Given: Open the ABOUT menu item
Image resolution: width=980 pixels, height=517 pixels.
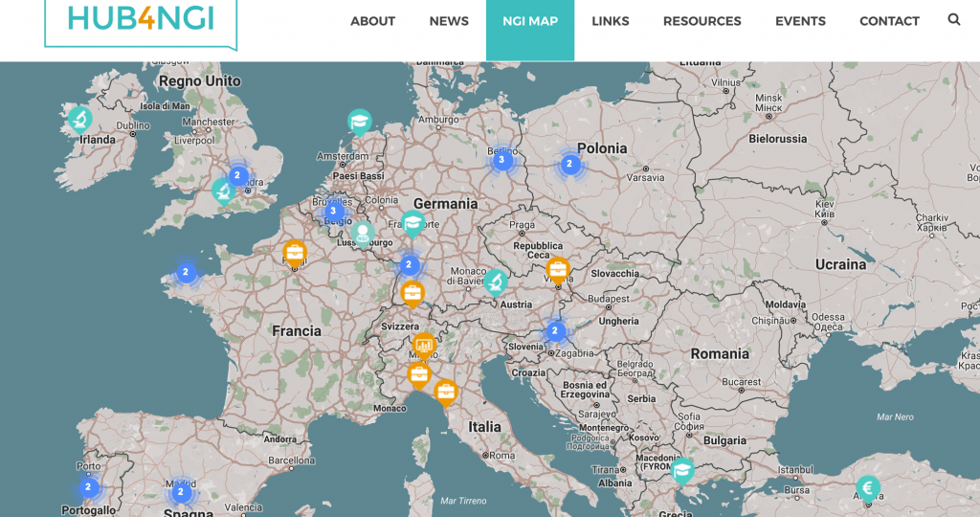Looking at the screenshot, I should pyautogui.click(x=372, y=21).
